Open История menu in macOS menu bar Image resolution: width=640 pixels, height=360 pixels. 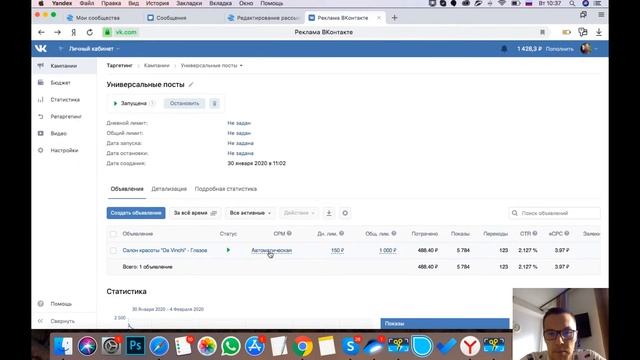tap(157, 3)
